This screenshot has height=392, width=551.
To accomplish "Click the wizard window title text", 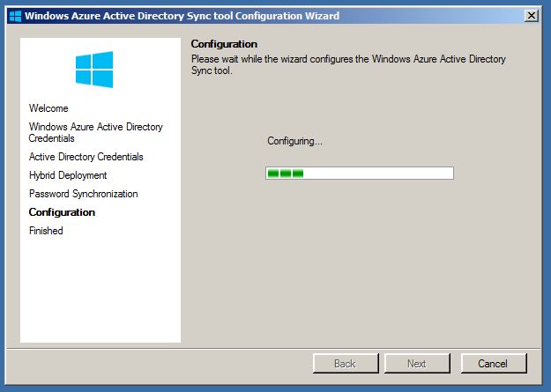I will (182, 16).
